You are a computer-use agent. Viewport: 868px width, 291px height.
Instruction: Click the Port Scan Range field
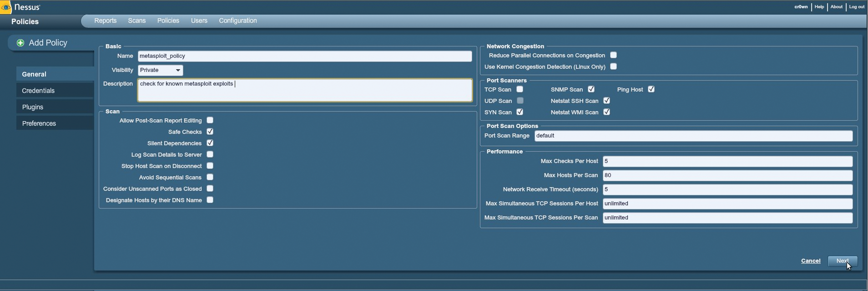click(693, 136)
